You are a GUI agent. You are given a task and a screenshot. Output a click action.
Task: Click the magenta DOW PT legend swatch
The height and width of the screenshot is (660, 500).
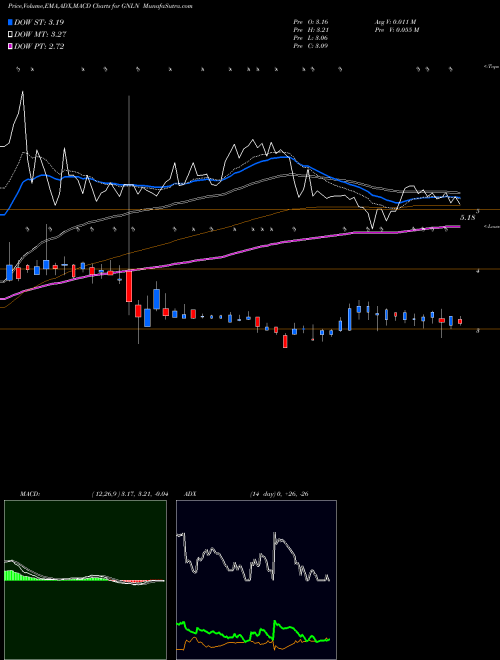click(10, 47)
